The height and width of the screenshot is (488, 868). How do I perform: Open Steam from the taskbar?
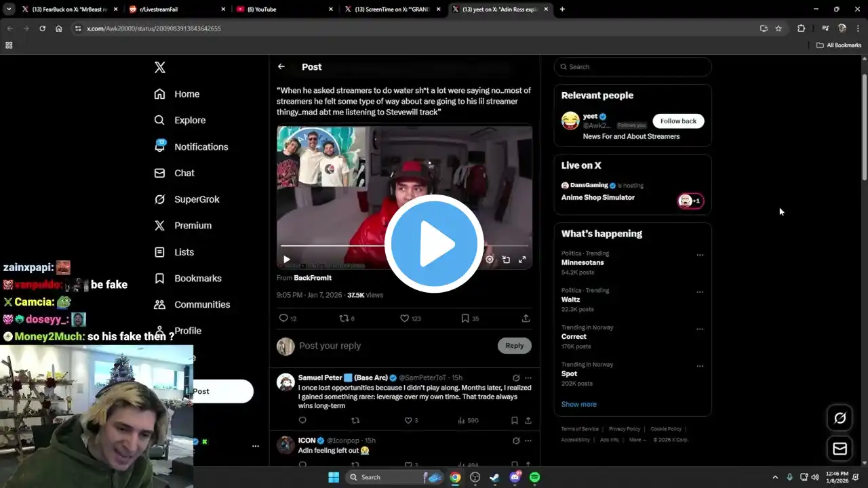click(x=495, y=477)
